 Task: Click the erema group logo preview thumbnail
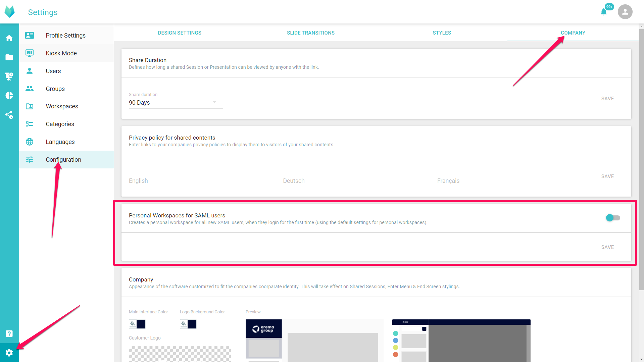pyautogui.click(x=264, y=329)
